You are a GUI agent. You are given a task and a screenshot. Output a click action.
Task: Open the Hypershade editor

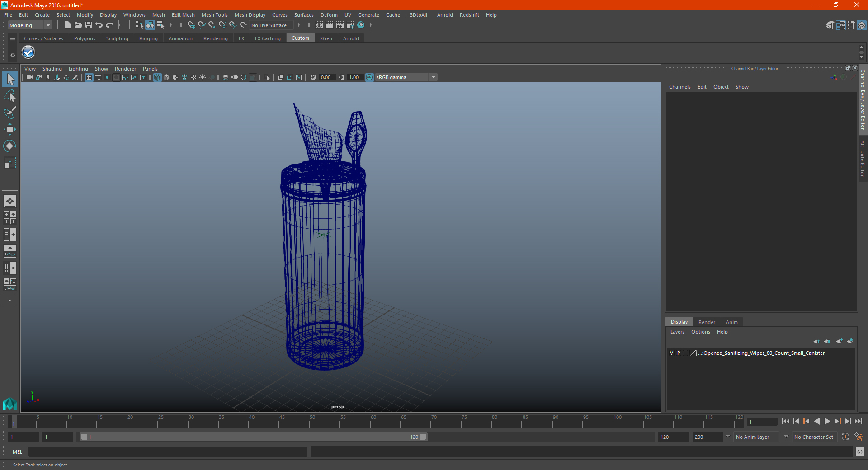361,25
